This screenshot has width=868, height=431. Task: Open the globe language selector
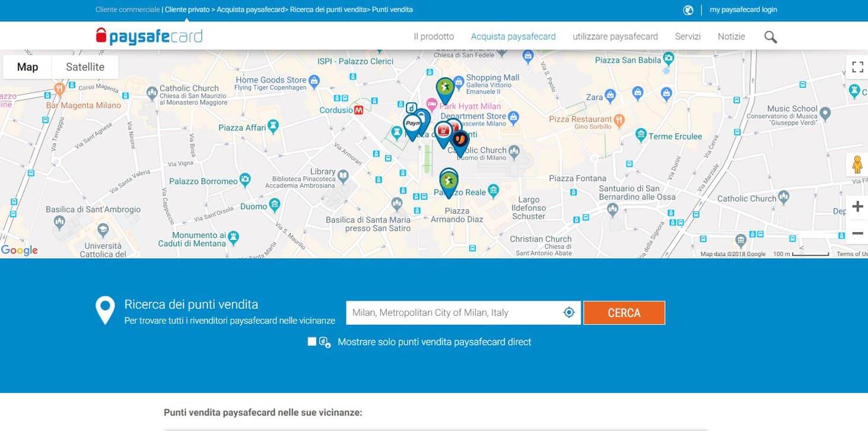(688, 9)
